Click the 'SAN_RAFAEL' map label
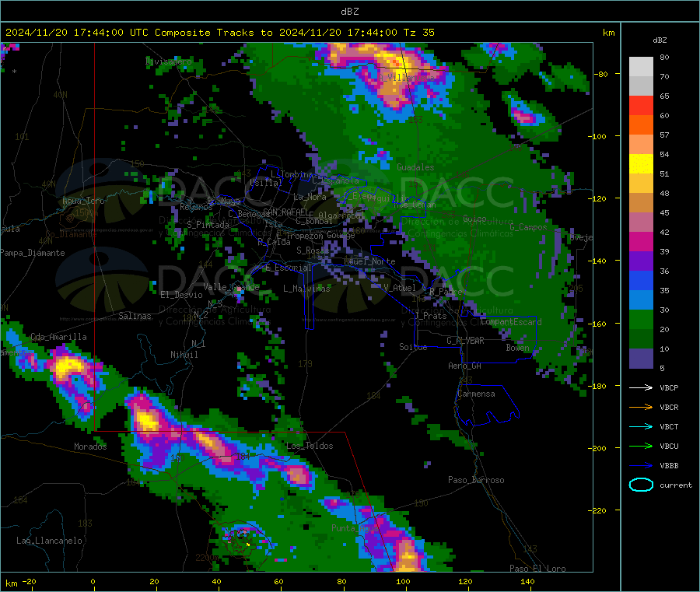Image resolution: width=700 pixels, height=592 pixels. pos(285,212)
